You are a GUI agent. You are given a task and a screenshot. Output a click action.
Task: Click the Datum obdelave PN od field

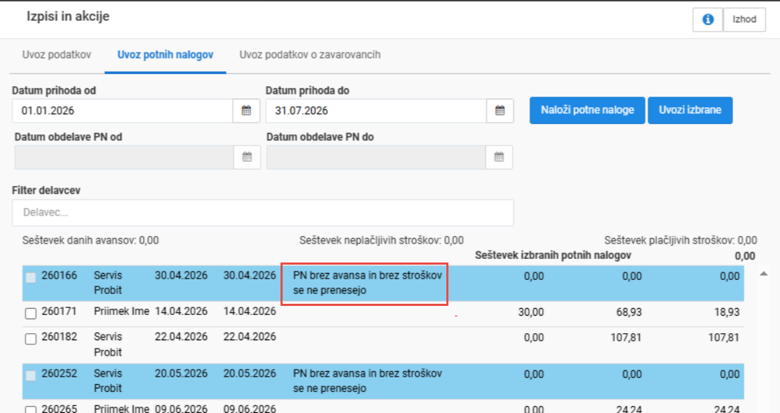[x=124, y=157]
